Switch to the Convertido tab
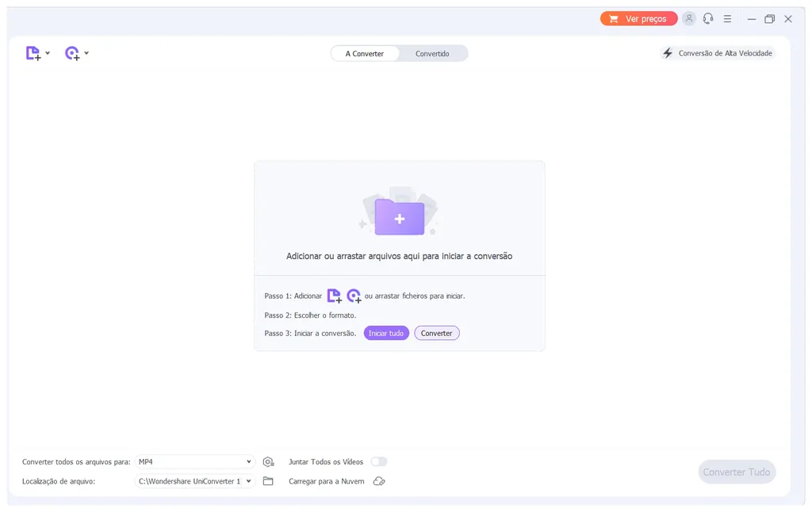The image size is (812, 512). [x=432, y=53]
